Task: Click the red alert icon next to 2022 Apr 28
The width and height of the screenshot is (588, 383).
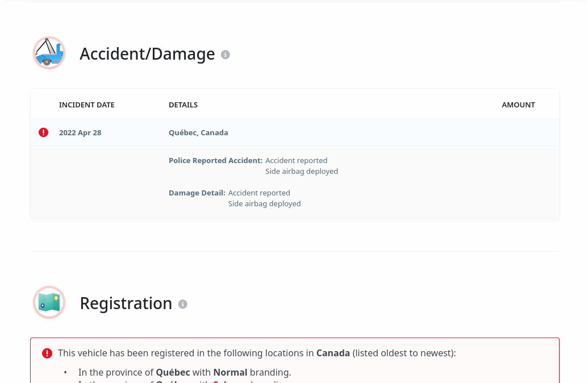Action: [44, 132]
